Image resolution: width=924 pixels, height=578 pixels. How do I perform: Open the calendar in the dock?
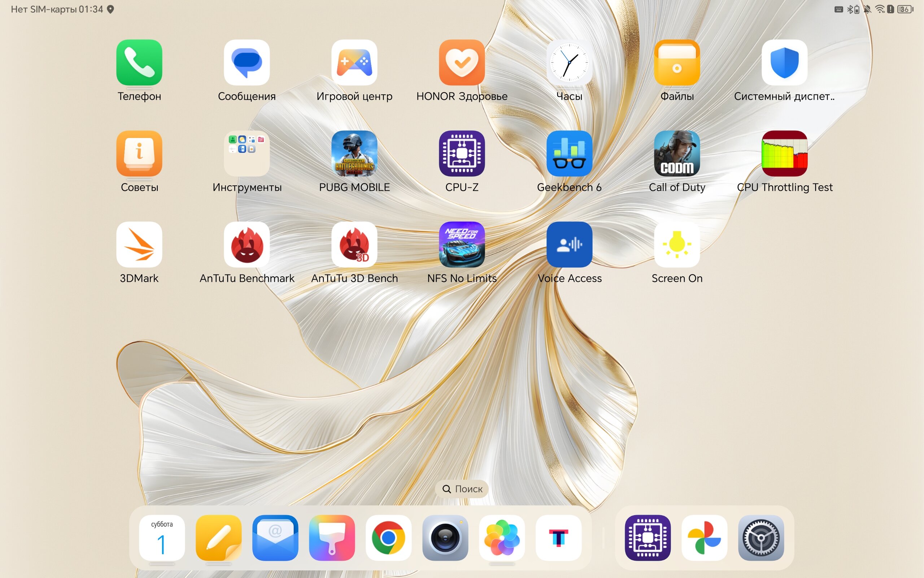[162, 538]
